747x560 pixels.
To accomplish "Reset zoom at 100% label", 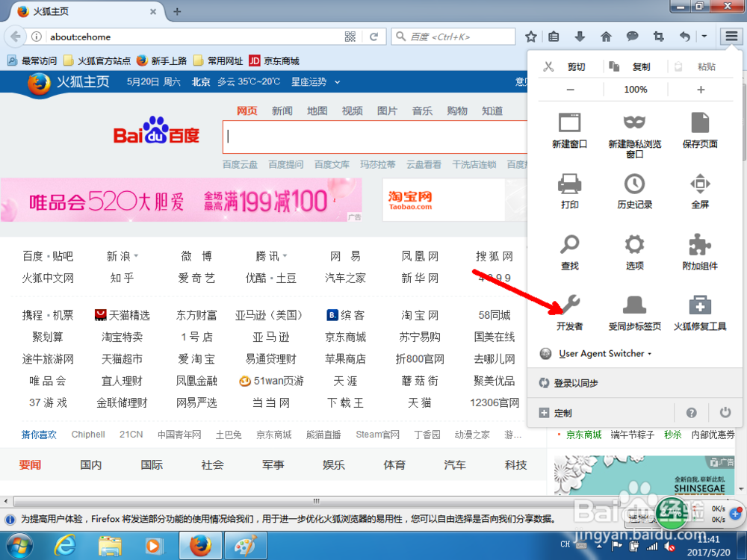I will [x=636, y=90].
